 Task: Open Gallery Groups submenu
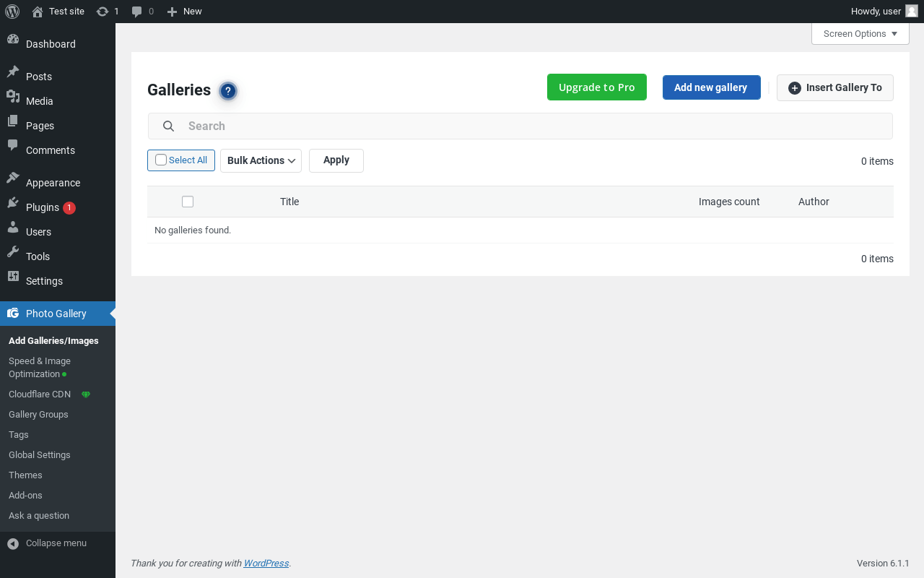click(x=38, y=415)
